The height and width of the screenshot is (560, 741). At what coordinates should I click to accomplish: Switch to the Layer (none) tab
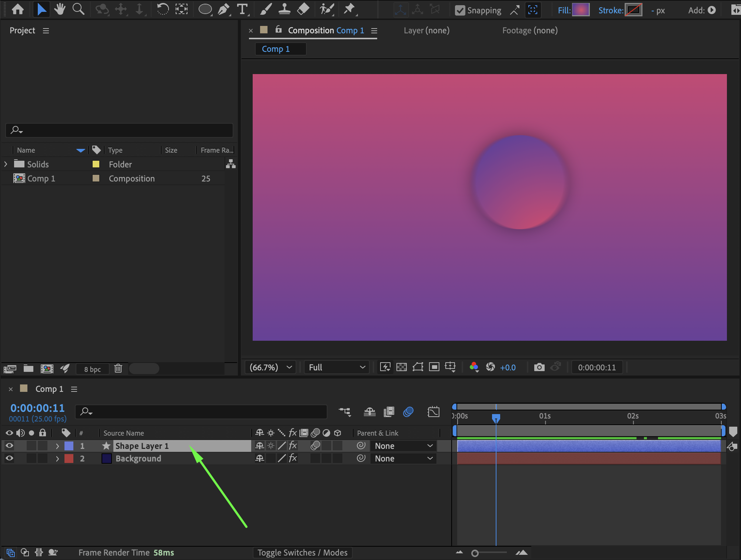[x=426, y=30]
